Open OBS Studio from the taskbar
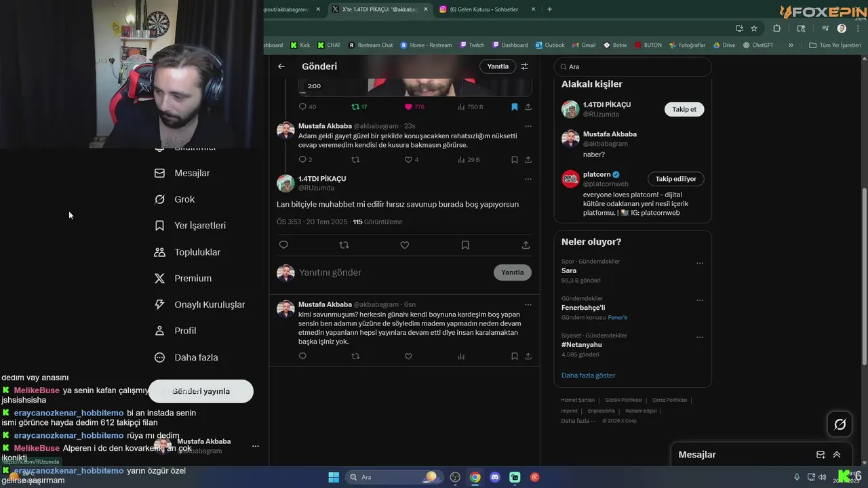 coord(455,477)
